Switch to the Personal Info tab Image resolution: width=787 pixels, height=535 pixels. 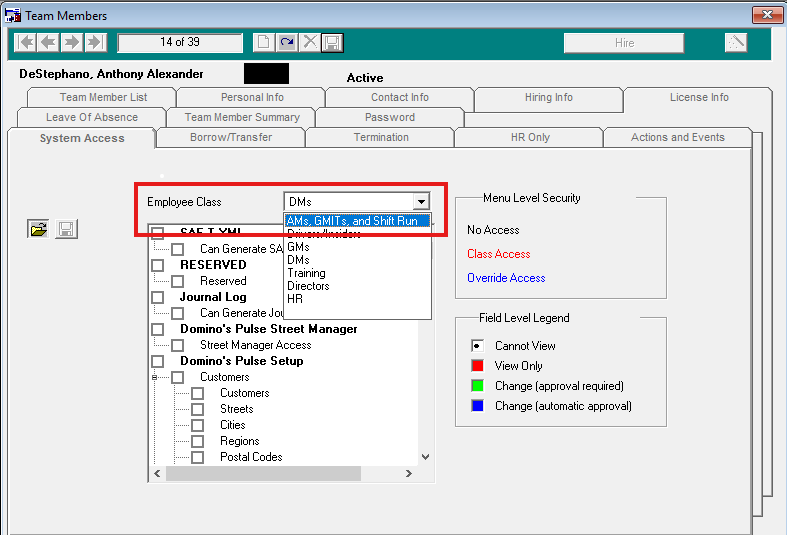point(251,98)
